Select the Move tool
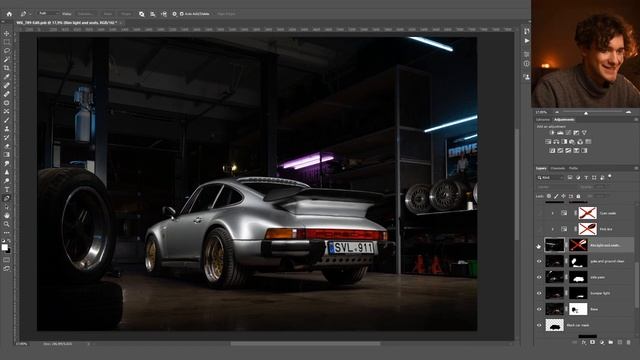Image resolution: width=640 pixels, height=360 pixels. point(7,33)
